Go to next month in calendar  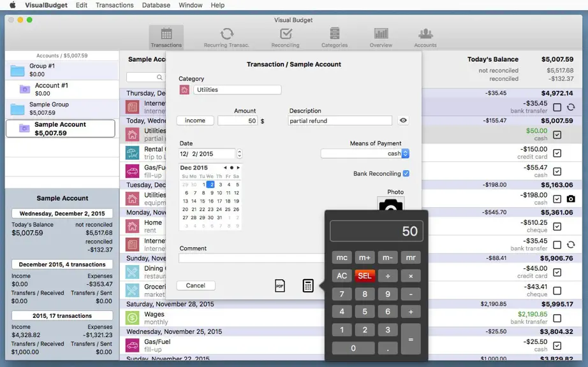click(238, 168)
